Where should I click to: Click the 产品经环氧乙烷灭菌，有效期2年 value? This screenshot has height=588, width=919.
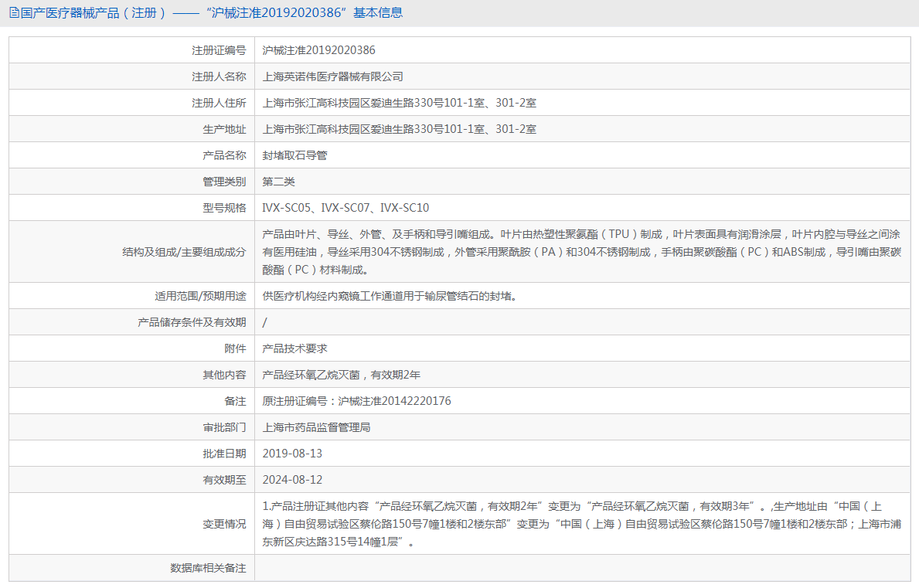coord(341,375)
